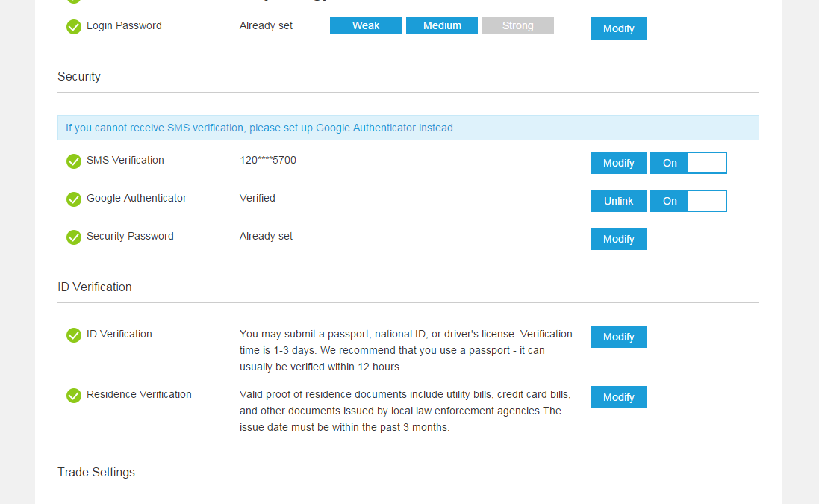The height and width of the screenshot is (504, 819).
Task: Click the SMS Verification label
Action: tap(125, 161)
